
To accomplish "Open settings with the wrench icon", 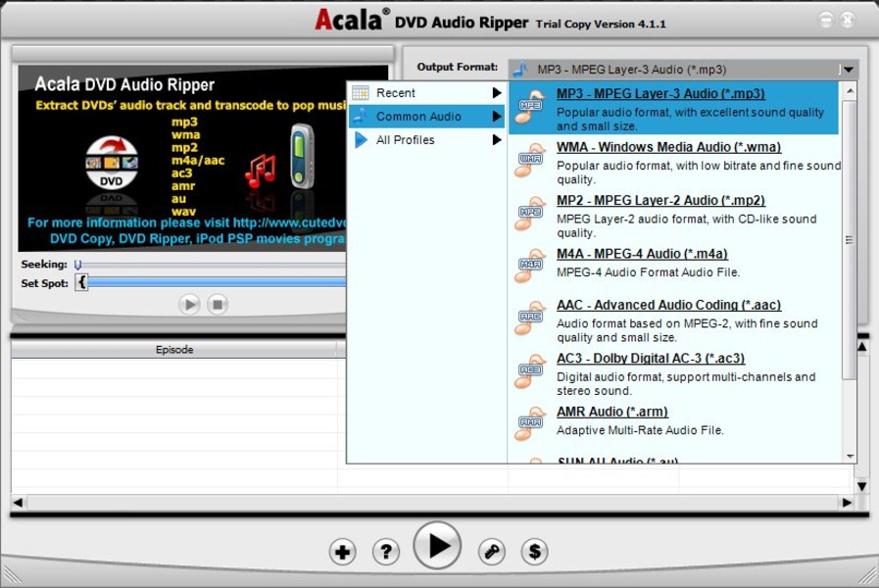I will (x=492, y=552).
